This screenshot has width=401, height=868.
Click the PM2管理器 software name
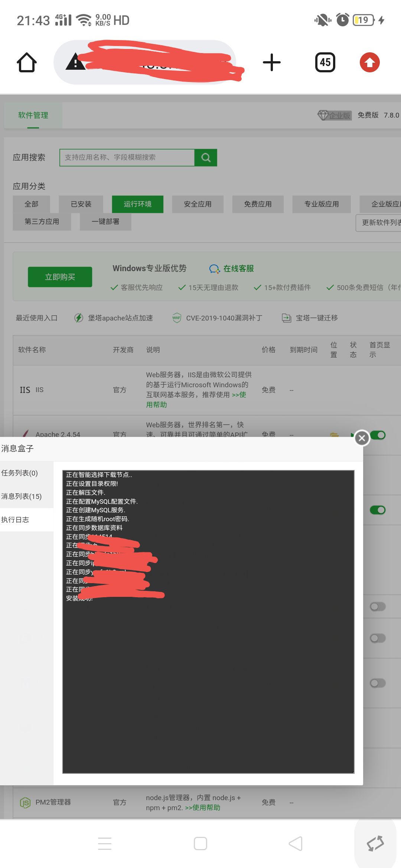[53, 802]
